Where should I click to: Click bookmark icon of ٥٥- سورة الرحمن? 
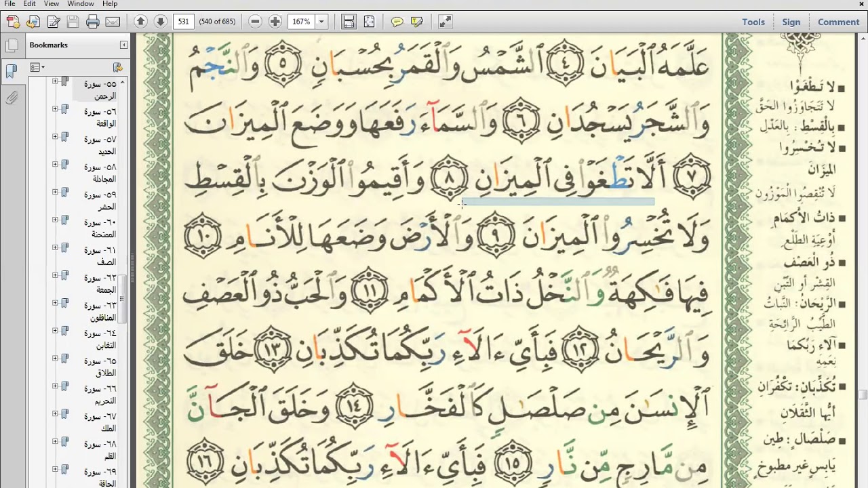[65, 82]
